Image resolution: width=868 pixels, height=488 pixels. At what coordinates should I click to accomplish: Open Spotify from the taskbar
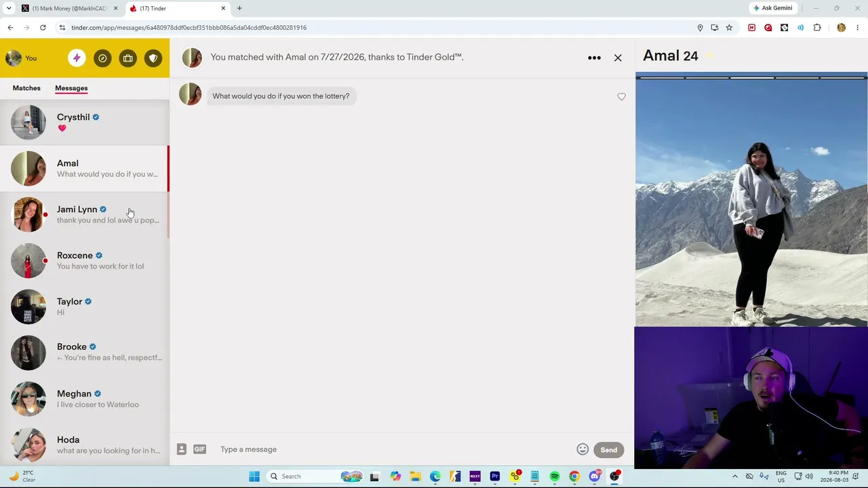(x=555, y=476)
